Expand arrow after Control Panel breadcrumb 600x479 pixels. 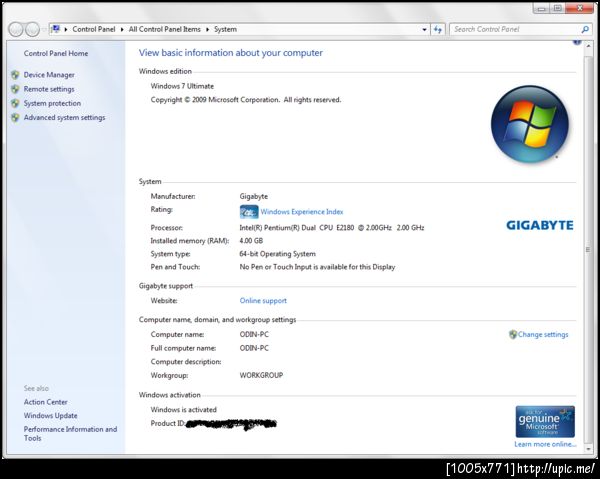122,29
